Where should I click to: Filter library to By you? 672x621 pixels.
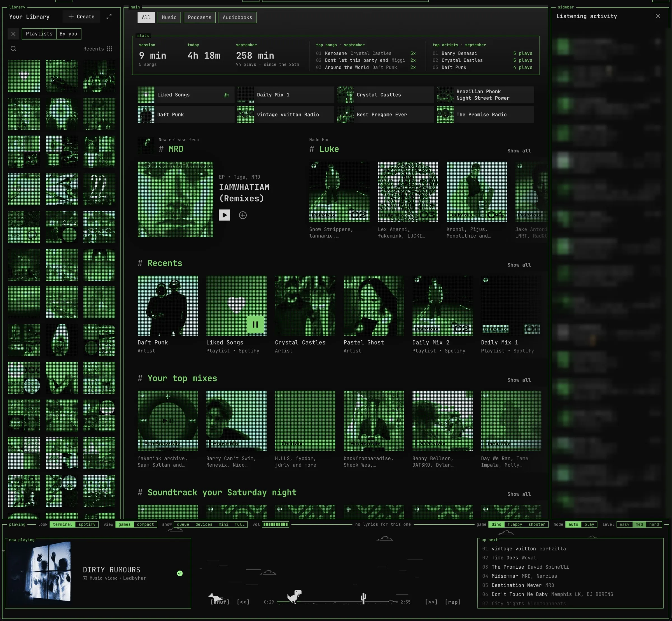coord(69,34)
